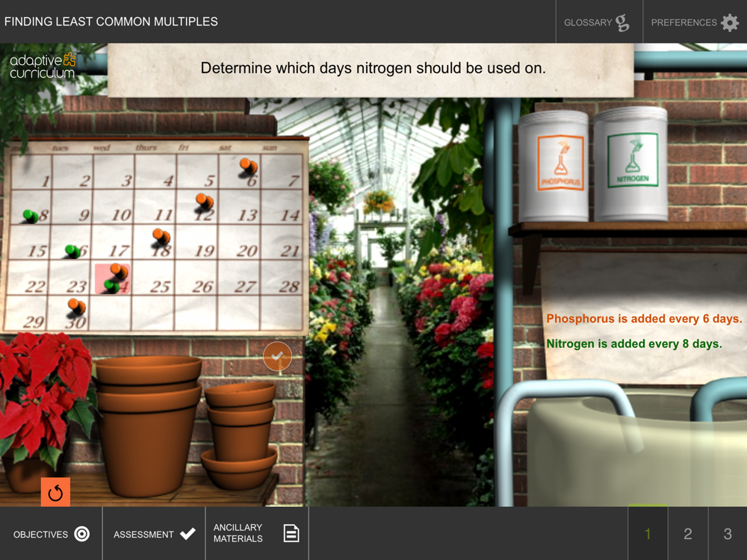
Task: Click 'Phosphorus is added every 6 days.' text
Action: point(644,319)
